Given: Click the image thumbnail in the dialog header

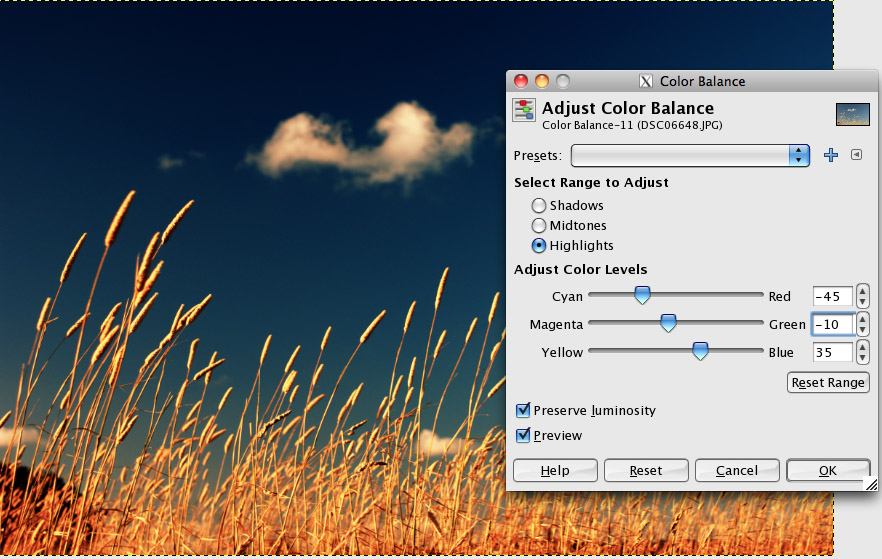Looking at the screenshot, I should click(x=853, y=115).
